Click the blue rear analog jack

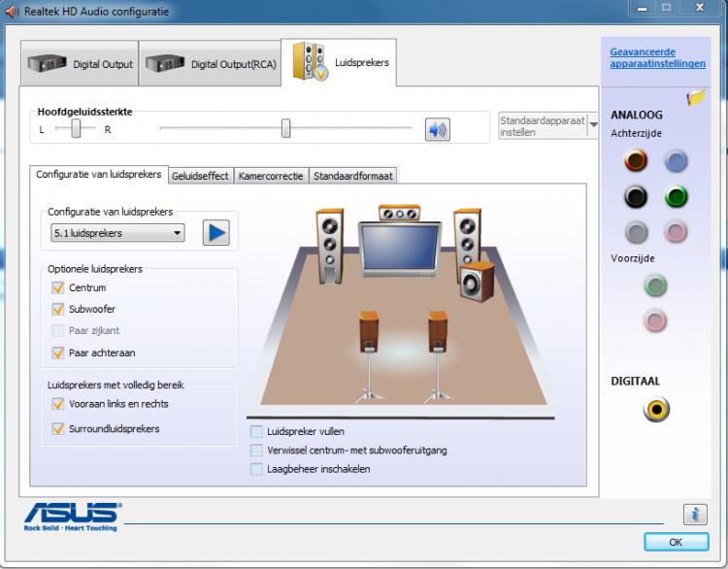[676, 161]
